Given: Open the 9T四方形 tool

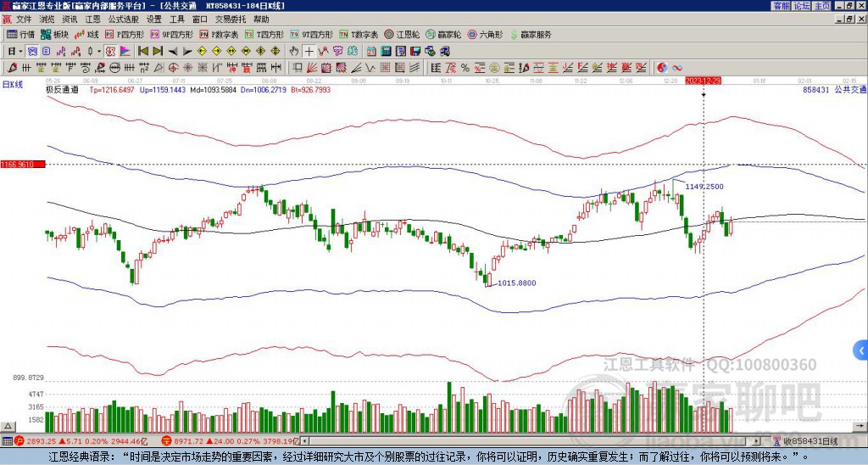Looking at the screenshot, I should [x=311, y=34].
